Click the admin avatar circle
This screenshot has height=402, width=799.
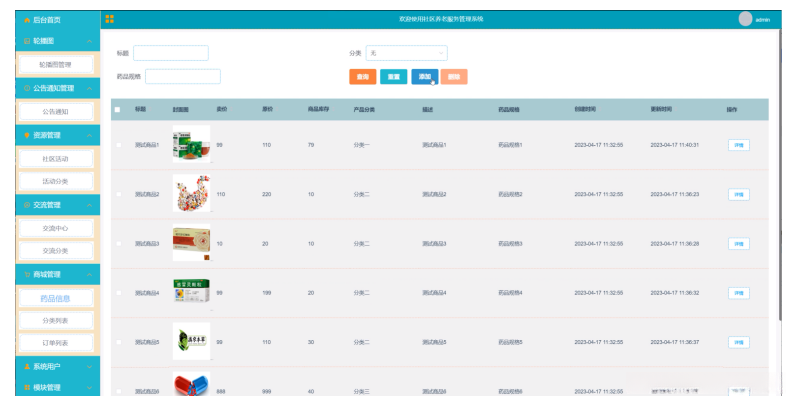click(x=745, y=19)
